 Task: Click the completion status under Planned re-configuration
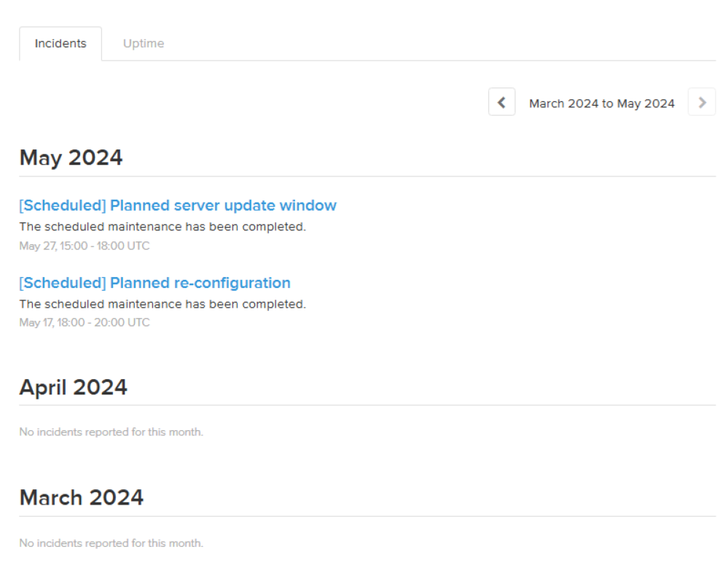click(163, 304)
